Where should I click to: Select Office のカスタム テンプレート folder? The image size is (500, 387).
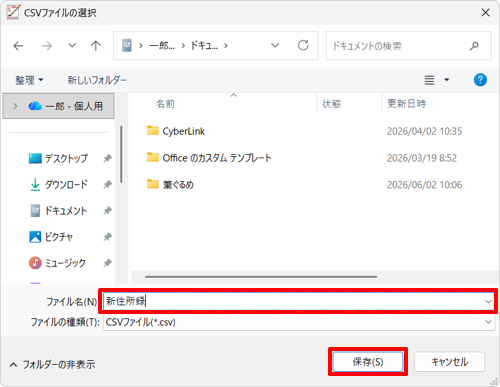[209, 158]
